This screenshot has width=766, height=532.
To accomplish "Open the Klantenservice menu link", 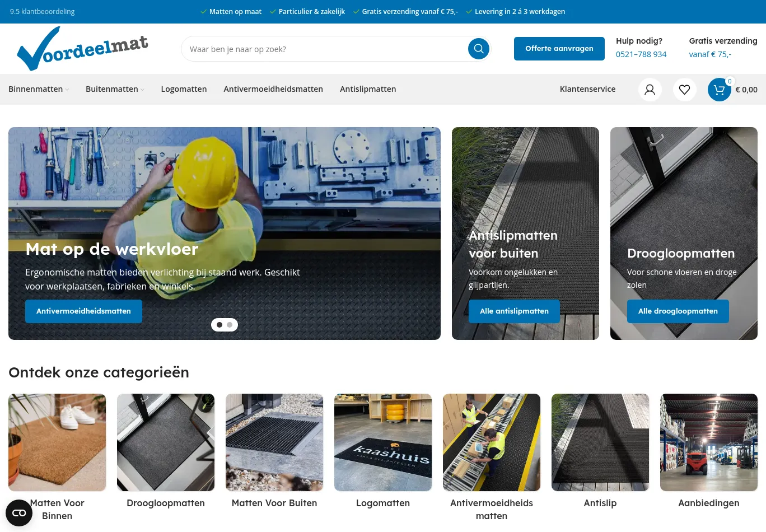I will pyautogui.click(x=587, y=89).
